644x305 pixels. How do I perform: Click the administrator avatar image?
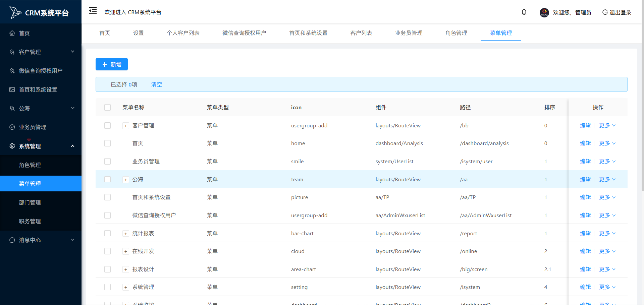(544, 12)
